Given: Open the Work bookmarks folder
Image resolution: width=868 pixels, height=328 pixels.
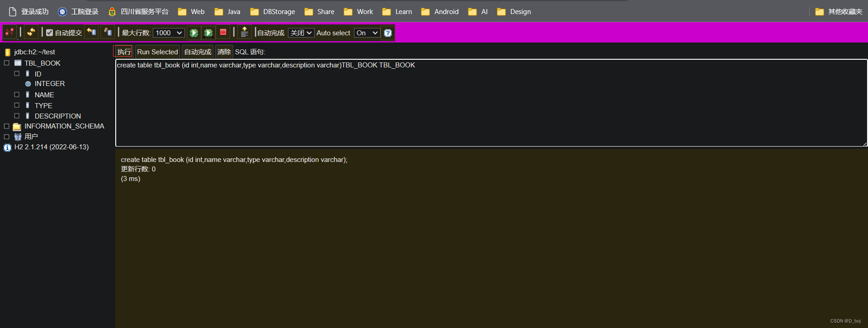Looking at the screenshot, I should coord(359,12).
